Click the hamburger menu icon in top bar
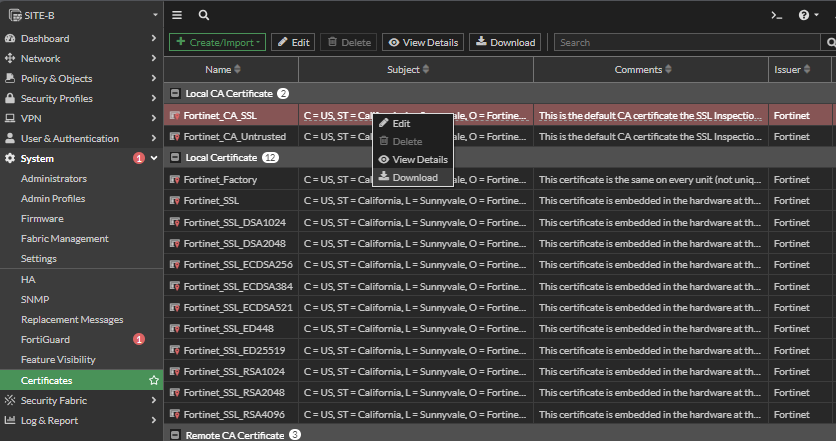 pos(177,15)
